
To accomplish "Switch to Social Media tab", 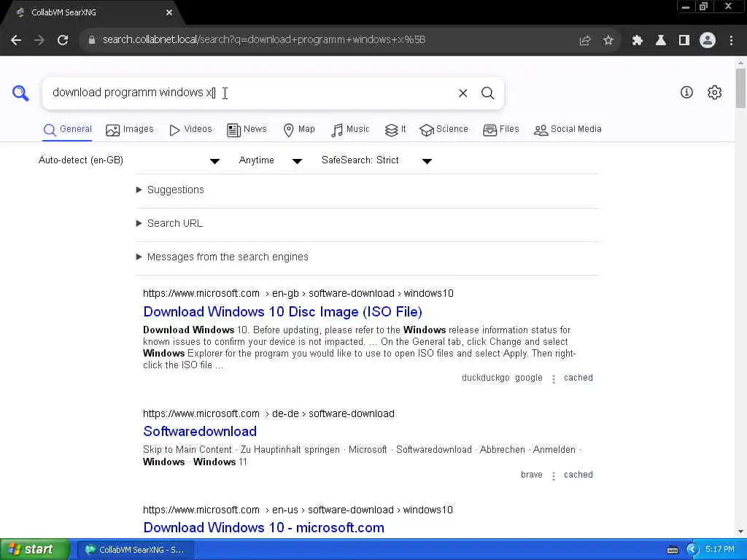I will point(568,130).
